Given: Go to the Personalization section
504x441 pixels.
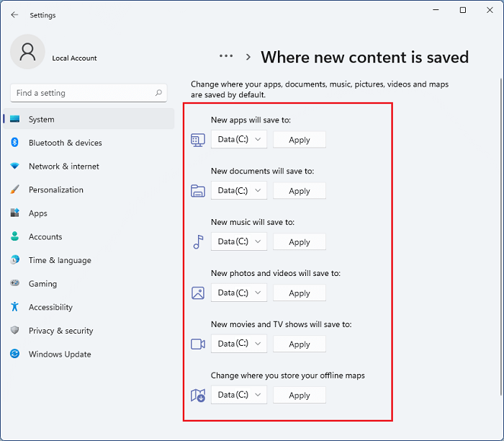Looking at the screenshot, I should [55, 190].
